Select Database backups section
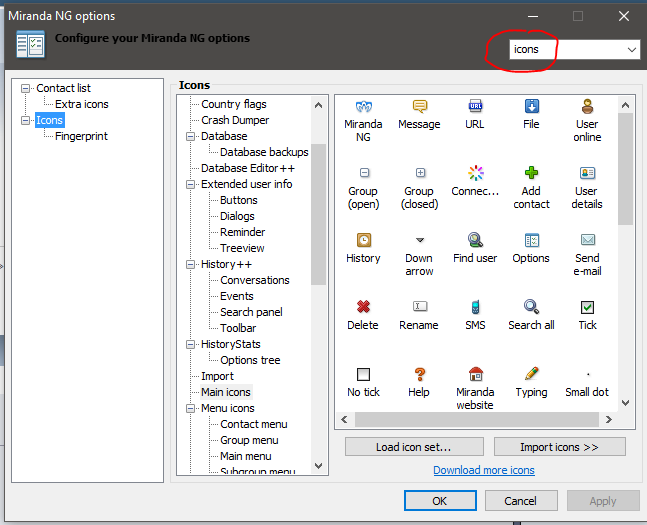Image resolution: width=647 pixels, height=525 pixels. 264,152
